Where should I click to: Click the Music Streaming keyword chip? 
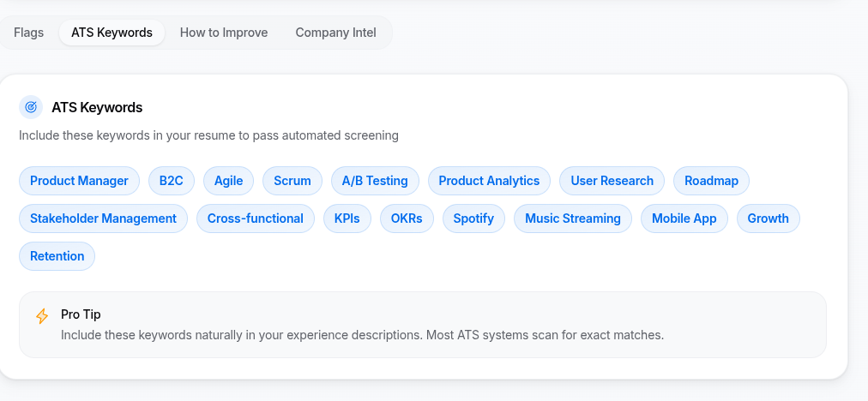(x=573, y=218)
